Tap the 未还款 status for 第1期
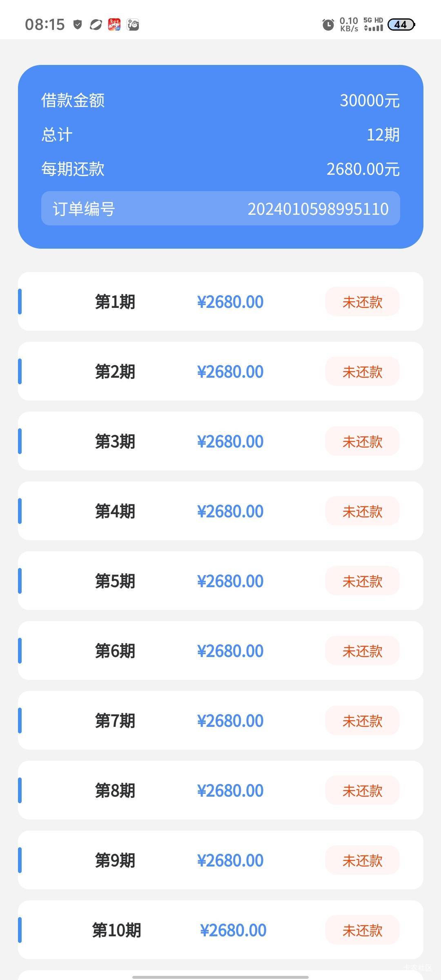Viewport: 441px width, 980px height. point(362,302)
